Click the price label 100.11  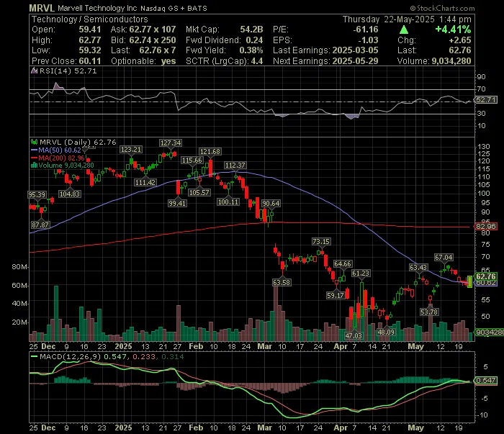(x=228, y=202)
